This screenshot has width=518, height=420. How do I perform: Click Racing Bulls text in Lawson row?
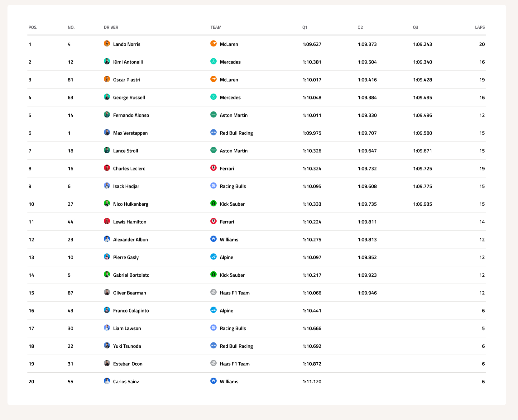[x=233, y=328]
